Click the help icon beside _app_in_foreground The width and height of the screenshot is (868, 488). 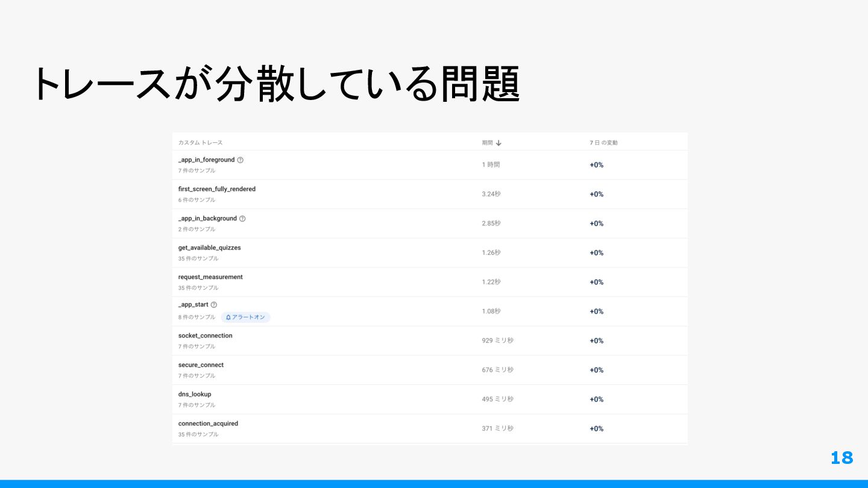[x=241, y=160]
